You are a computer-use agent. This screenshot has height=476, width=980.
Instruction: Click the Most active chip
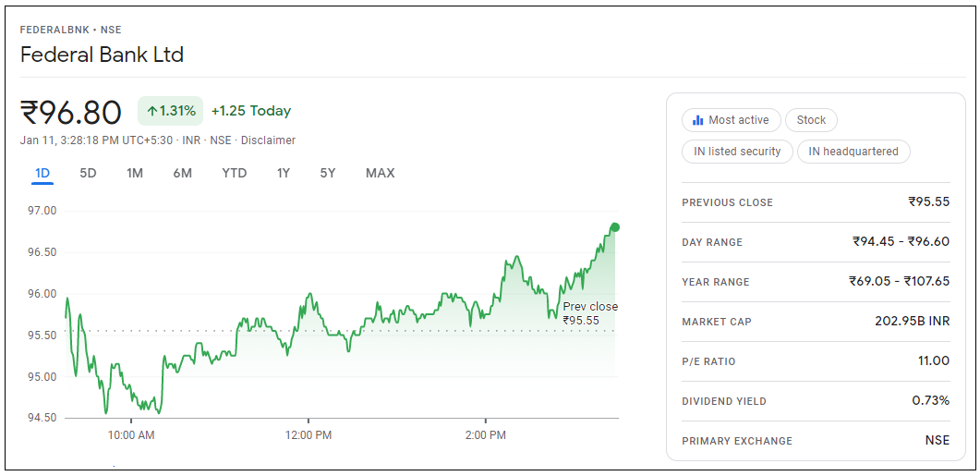point(732,120)
